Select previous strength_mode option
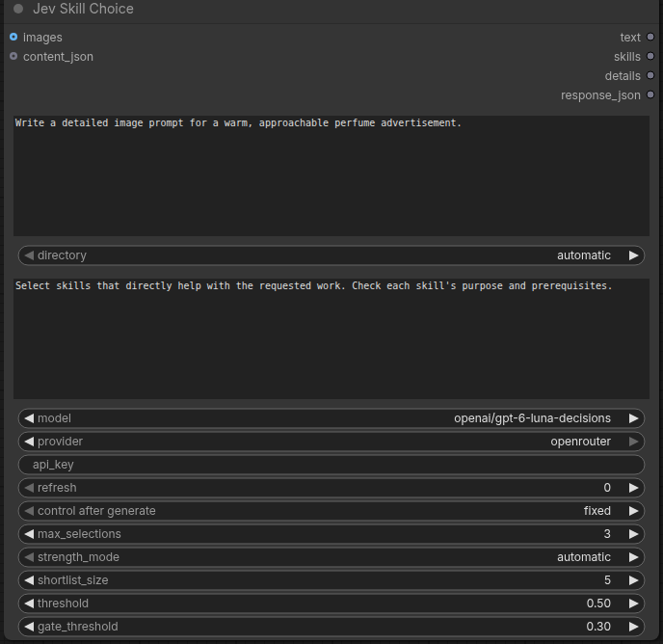Screen dimensions: 663x644 tap(29, 557)
